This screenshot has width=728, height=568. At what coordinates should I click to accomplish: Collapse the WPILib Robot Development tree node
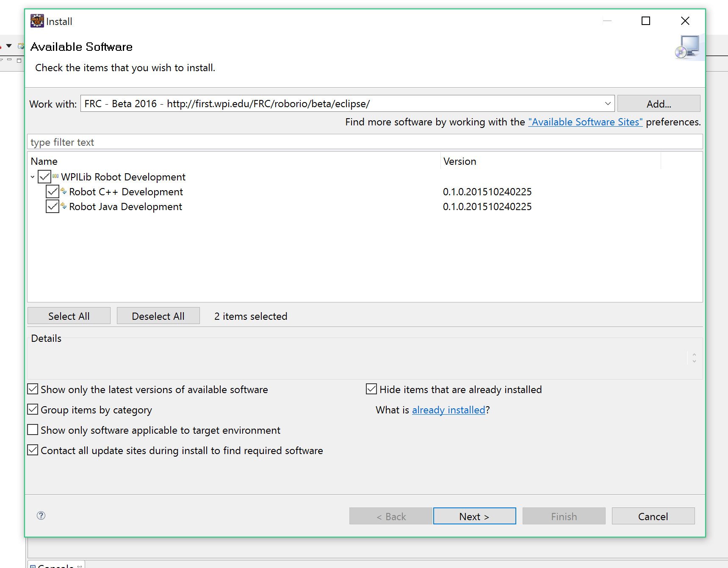(33, 177)
